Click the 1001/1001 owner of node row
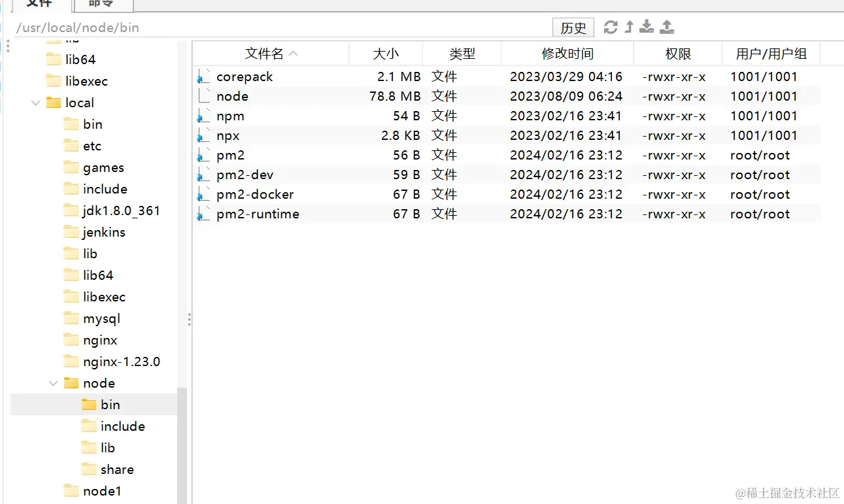This screenshot has height=504, width=844. coord(764,97)
